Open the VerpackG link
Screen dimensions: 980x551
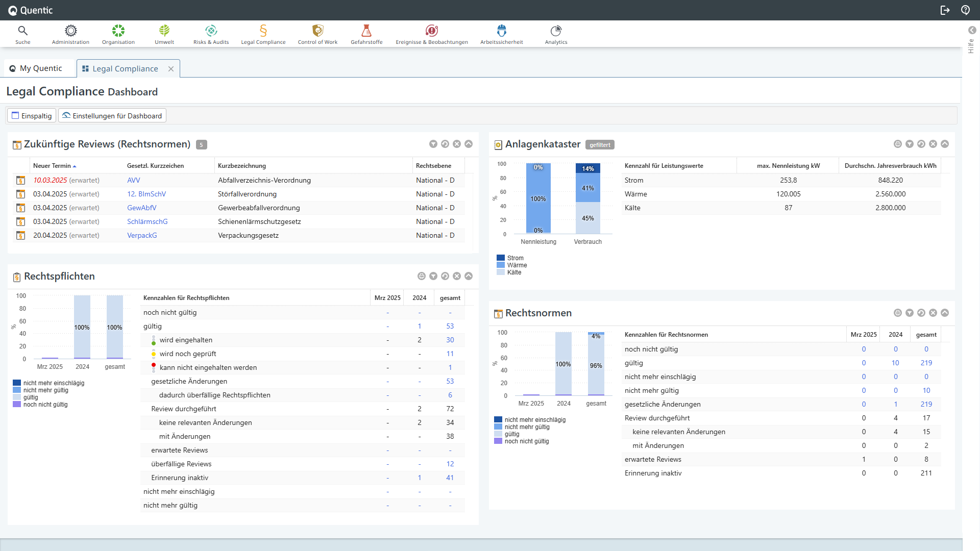click(142, 235)
